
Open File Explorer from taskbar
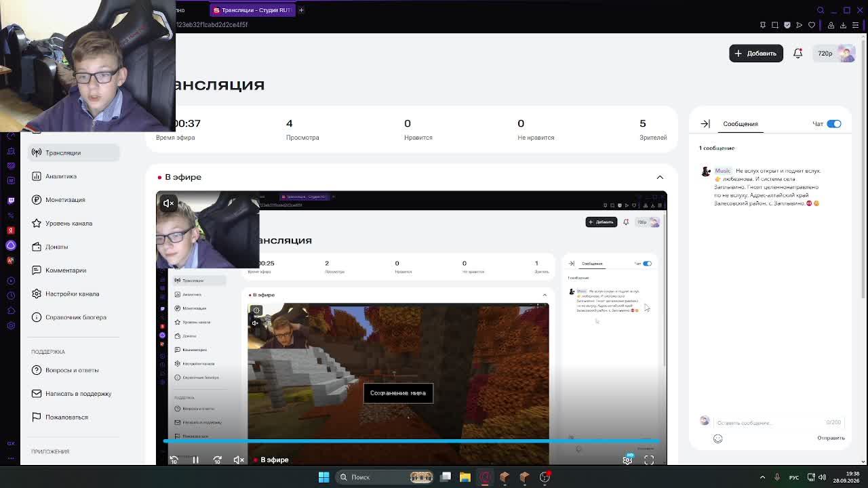coord(465,477)
